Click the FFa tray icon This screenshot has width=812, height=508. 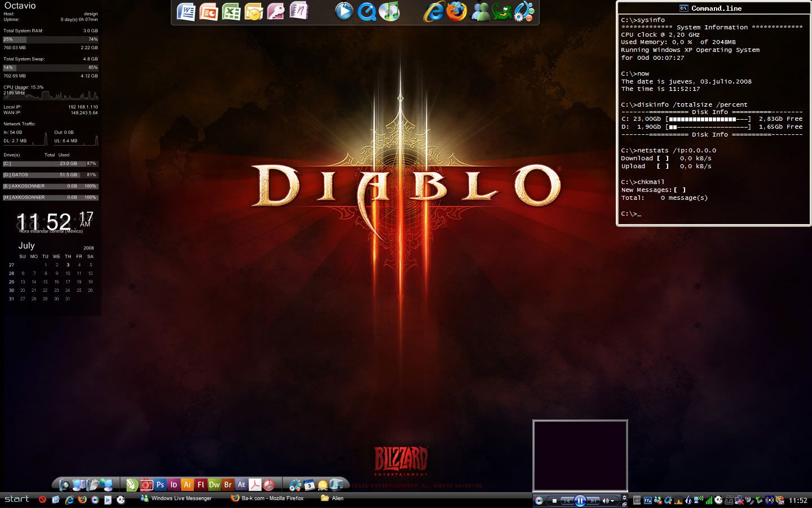click(x=648, y=500)
